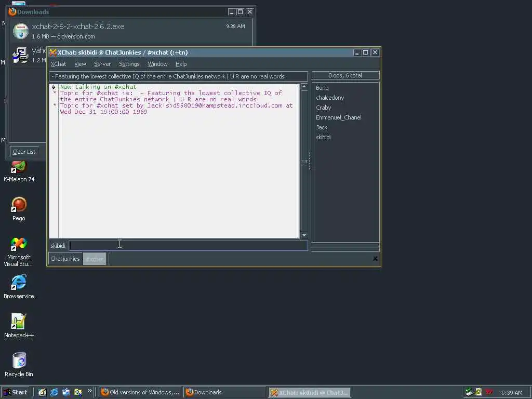
Task: Switch to the #xchat channel tab
Action: click(x=95, y=259)
